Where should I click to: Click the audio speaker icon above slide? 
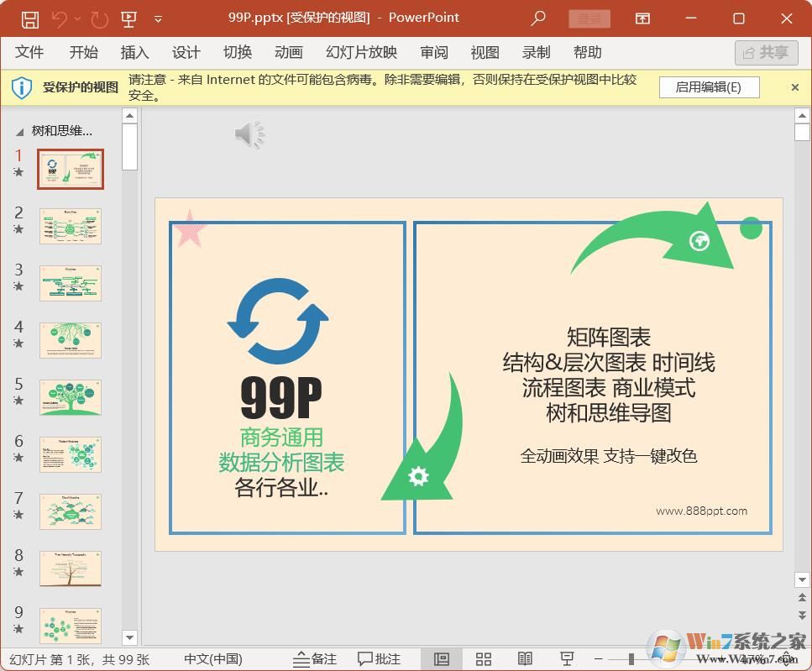249,134
